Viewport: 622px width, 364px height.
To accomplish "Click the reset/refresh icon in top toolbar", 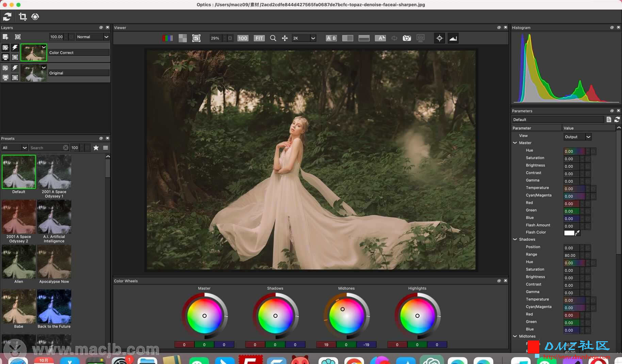I will [x=7, y=16].
